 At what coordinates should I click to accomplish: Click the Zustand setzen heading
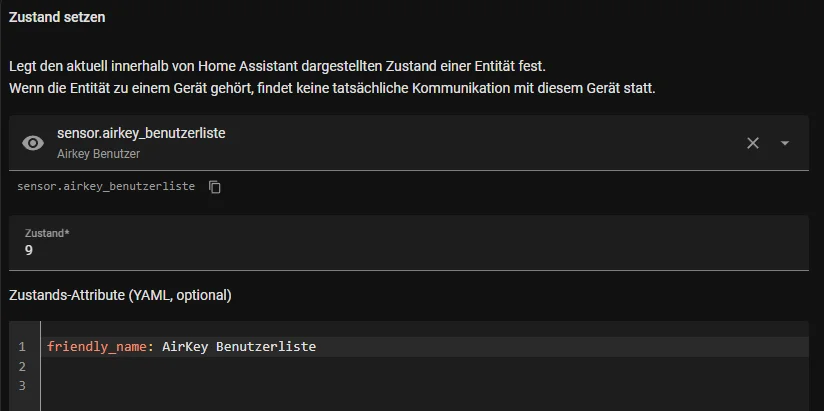(x=57, y=17)
